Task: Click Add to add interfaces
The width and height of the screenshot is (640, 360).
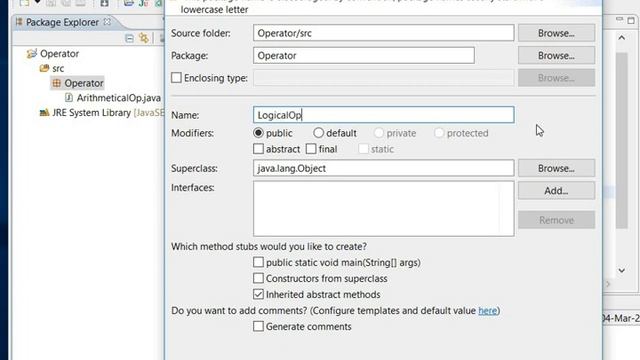Action: [x=556, y=191]
